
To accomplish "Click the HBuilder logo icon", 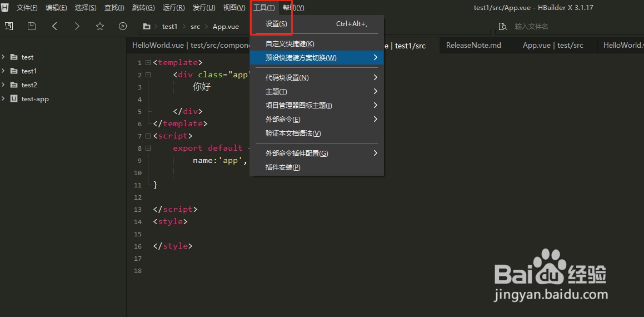I will [x=5, y=8].
